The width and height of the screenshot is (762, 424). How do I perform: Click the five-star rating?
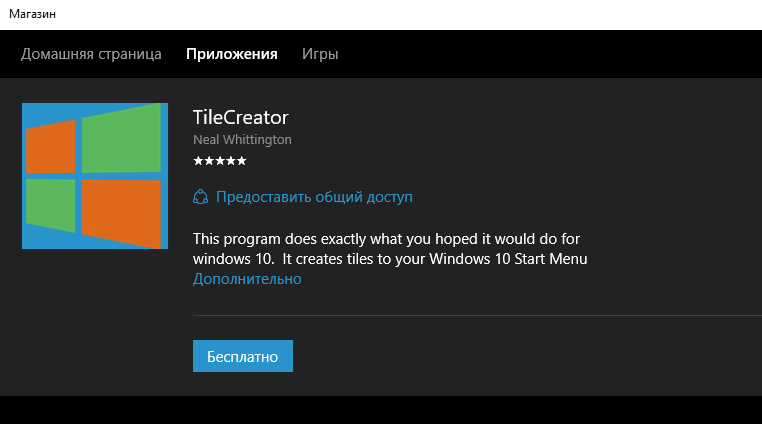(220, 161)
